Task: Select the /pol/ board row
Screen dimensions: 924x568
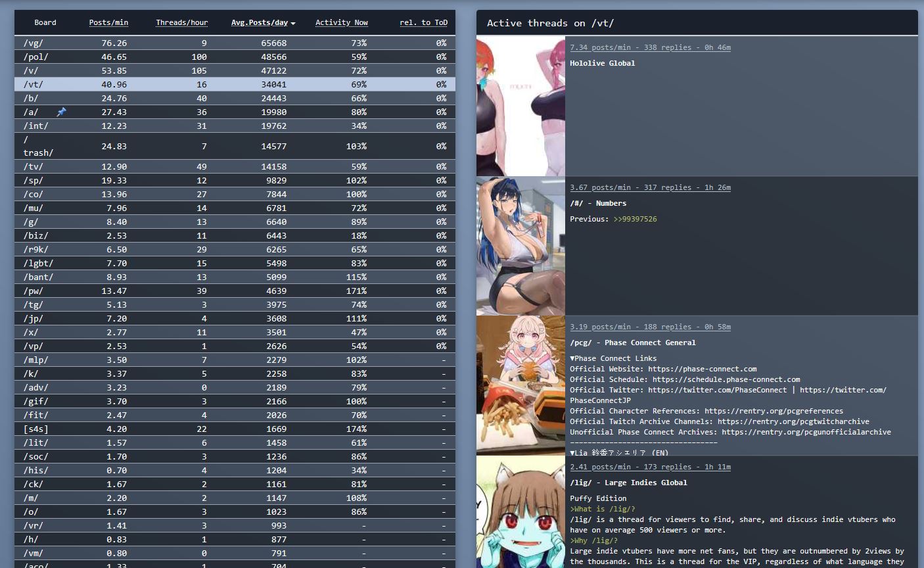Action: point(235,57)
